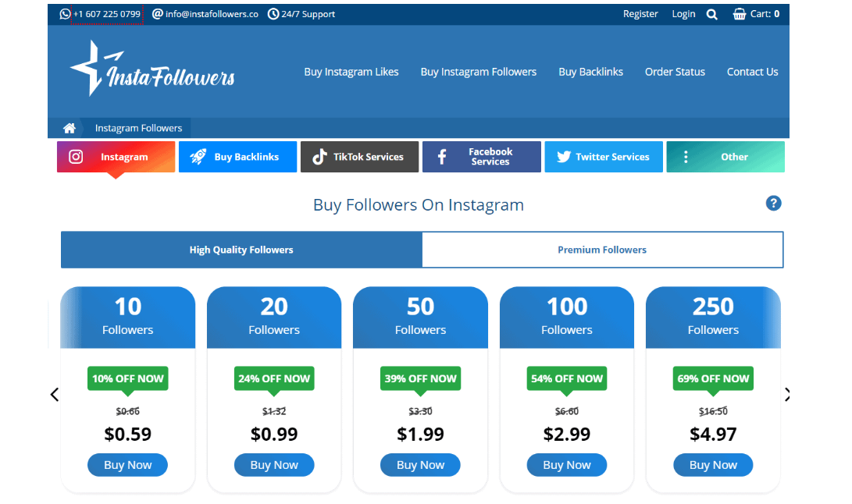Viewport: 852px width, 504px height.
Task: Buy Now the 20 Followers package
Action: 274,465
